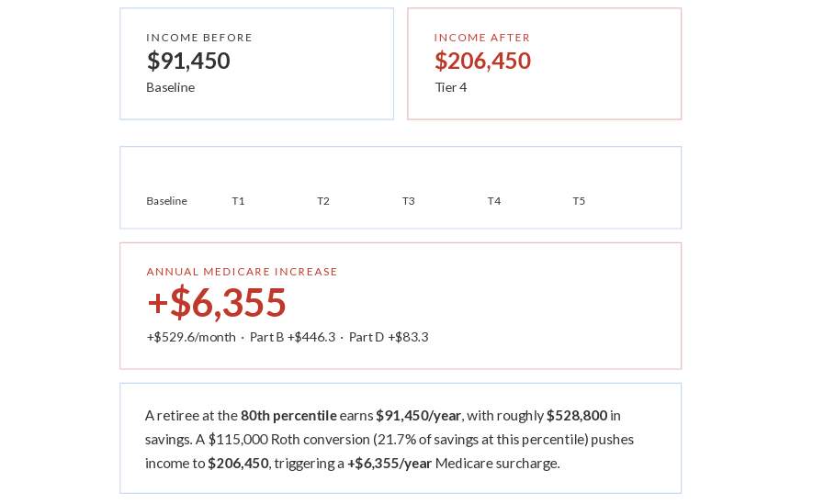Click the Part B +$446.3 detail
813x504 pixels.
(292, 337)
